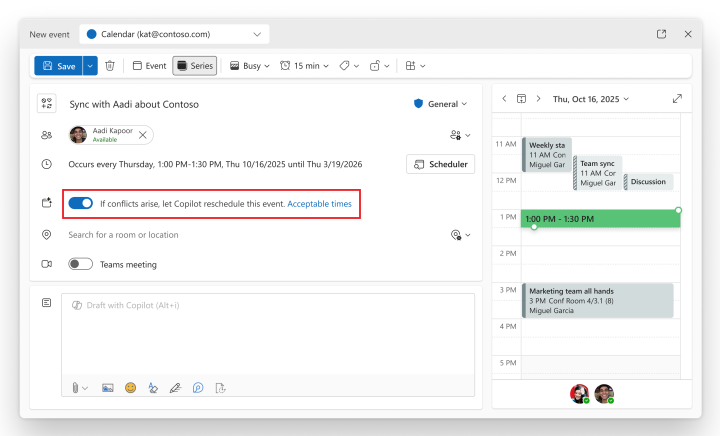Open the apps add-ins dropdown
This screenshot has height=436, width=720.
pos(416,66)
